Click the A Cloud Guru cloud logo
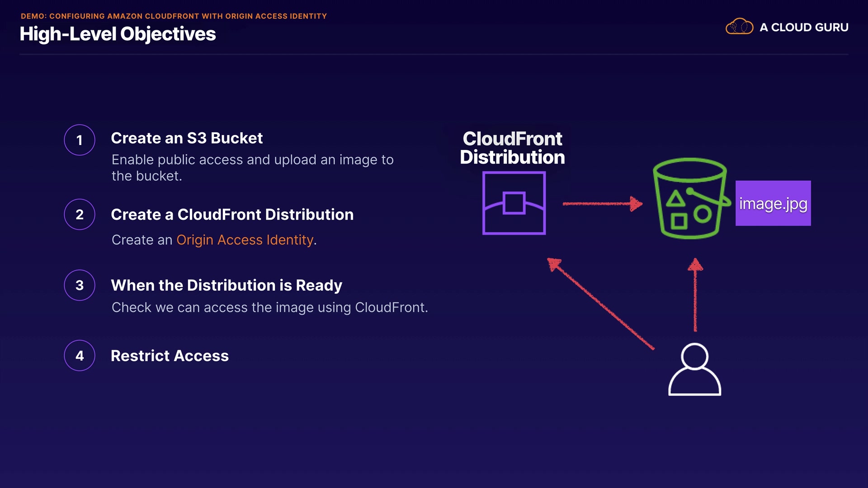868x488 pixels. [x=739, y=27]
